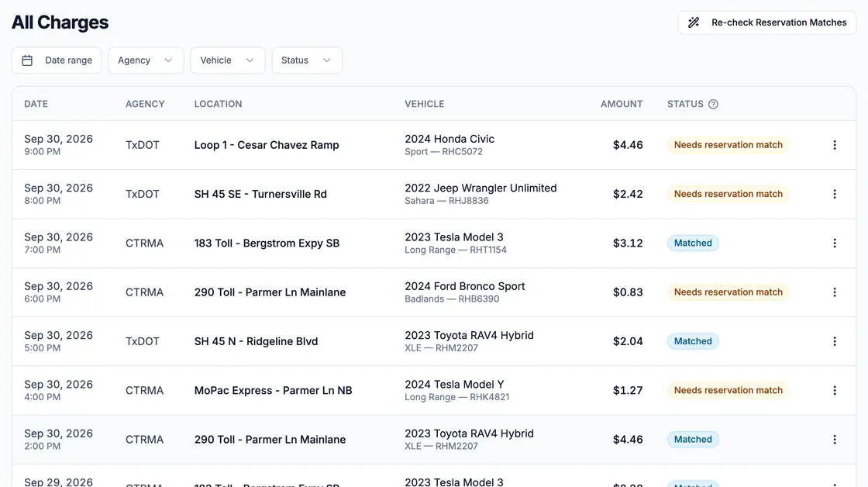Click the STATUS column header label

(685, 104)
